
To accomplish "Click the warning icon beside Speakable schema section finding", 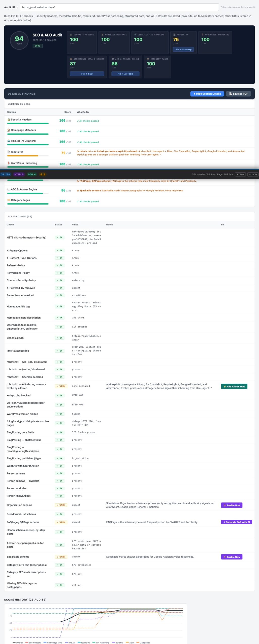I will (x=78, y=191).
